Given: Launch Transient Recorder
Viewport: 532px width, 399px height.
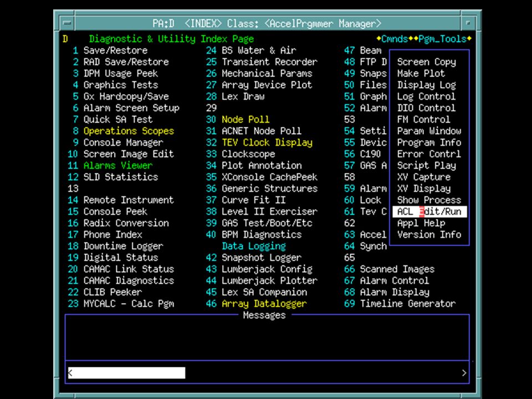Looking at the screenshot, I should tap(269, 62).
